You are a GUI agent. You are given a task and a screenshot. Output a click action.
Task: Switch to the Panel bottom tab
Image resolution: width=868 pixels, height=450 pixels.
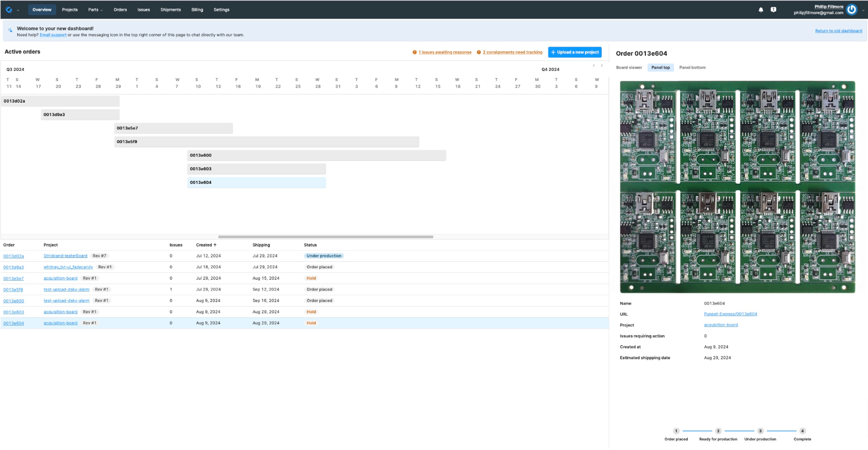click(692, 67)
